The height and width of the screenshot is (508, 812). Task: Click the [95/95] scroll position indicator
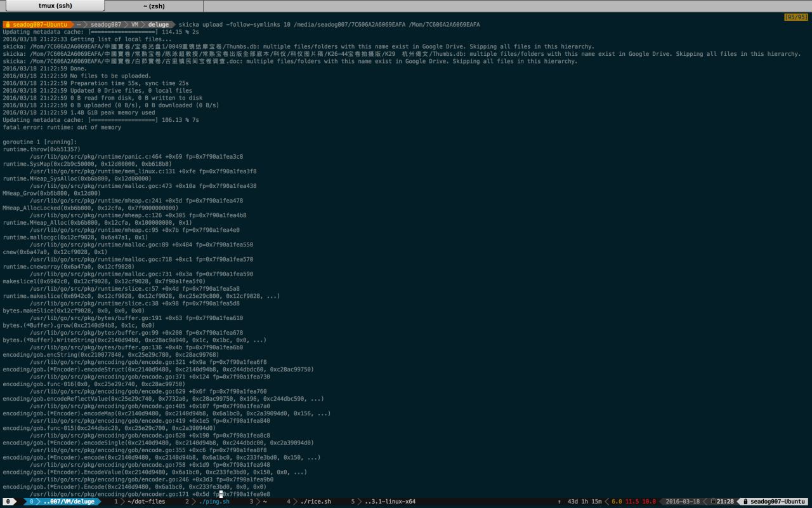[796, 17]
